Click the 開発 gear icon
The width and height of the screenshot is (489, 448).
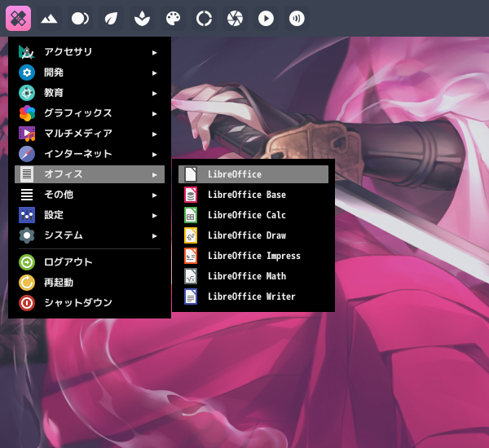pos(27,72)
